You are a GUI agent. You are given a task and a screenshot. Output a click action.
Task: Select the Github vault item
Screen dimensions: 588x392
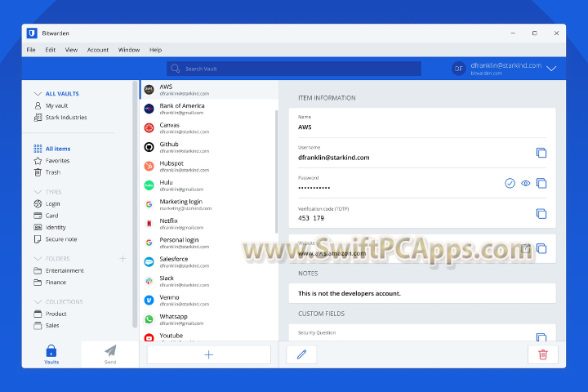coord(208,147)
